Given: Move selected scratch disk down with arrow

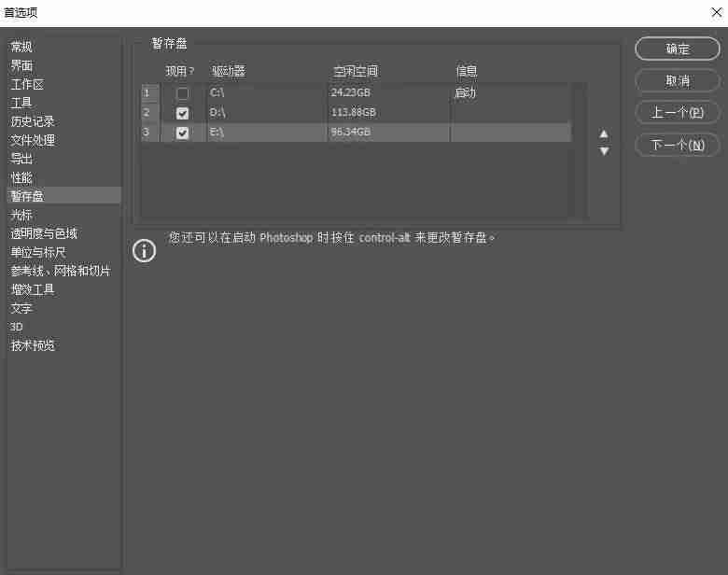Looking at the screenshot, I should [x=604, y=151].
